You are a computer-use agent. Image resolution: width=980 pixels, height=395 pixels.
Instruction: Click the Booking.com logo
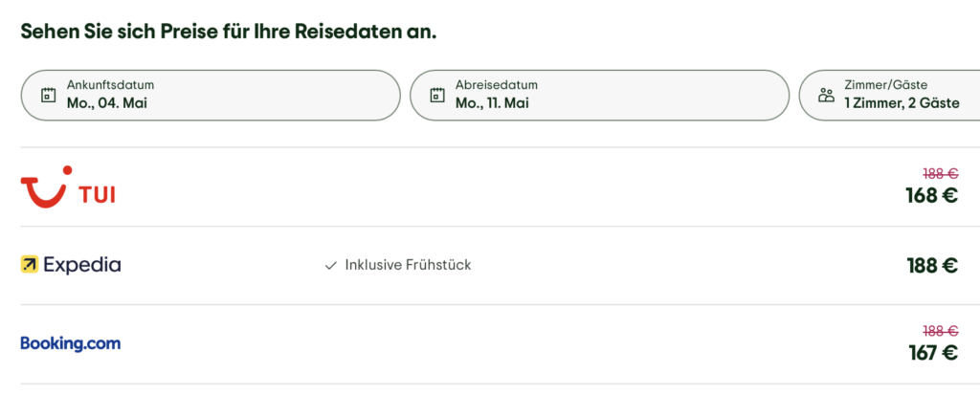click(71, 343)
